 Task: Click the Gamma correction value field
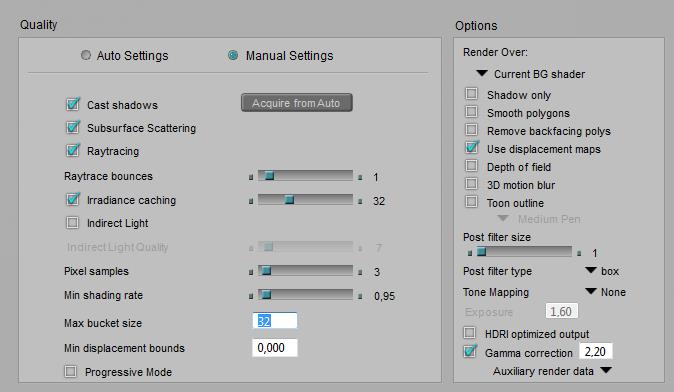pyautogui.click(x=596, y=352)
